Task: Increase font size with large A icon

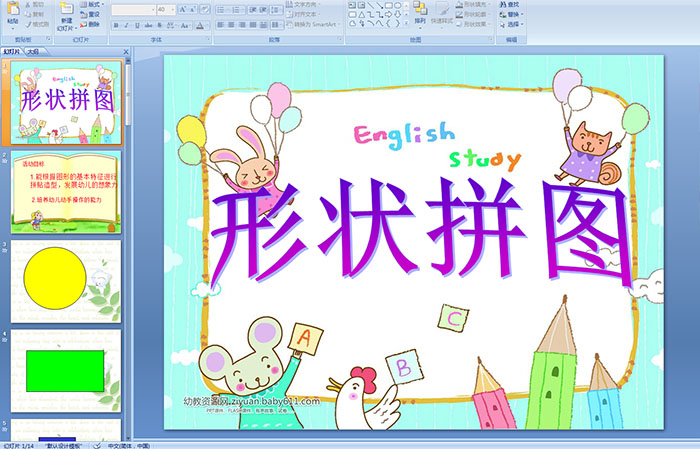Action: 183,9
